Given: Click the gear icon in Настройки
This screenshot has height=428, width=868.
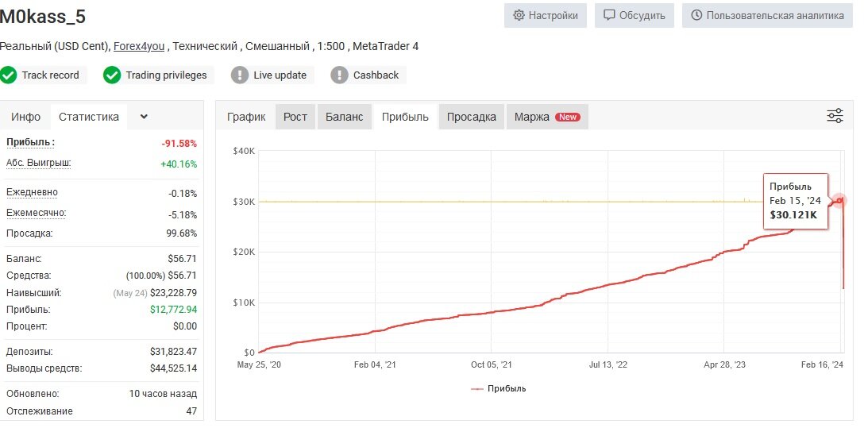Looking at the screenshot, I should pos(519,16).
